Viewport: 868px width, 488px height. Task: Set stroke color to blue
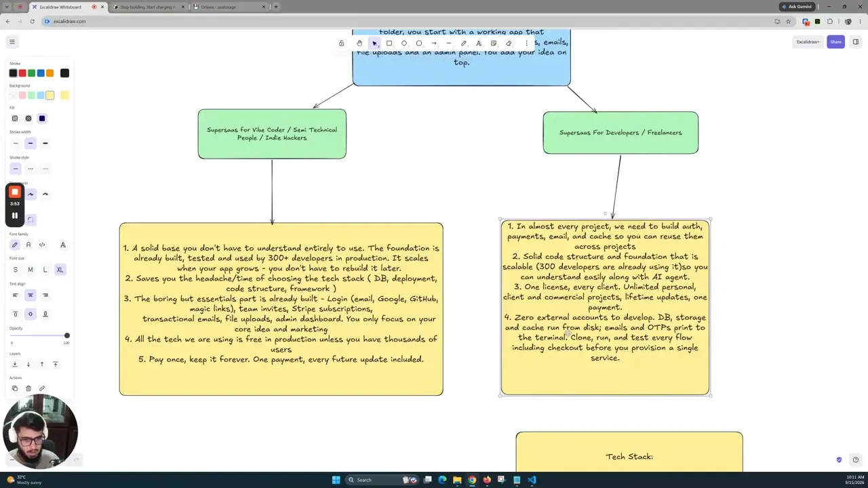click(x=41, y=73)
